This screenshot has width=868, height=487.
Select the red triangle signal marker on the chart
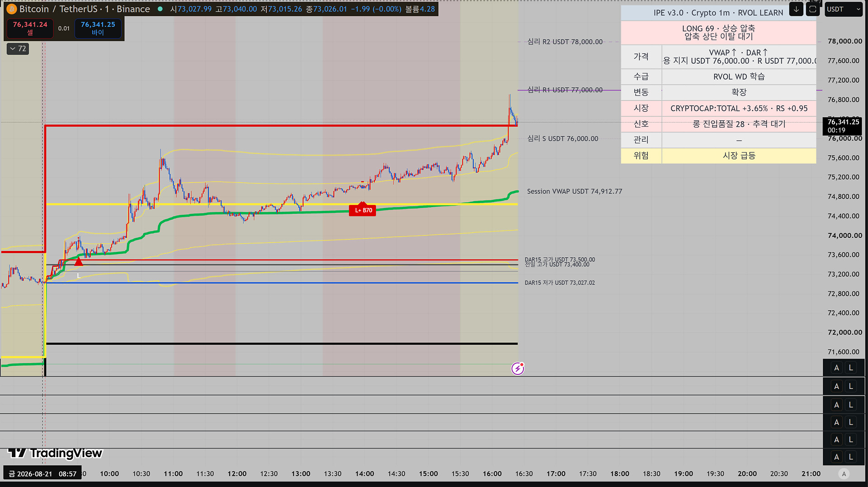(79, 261)
